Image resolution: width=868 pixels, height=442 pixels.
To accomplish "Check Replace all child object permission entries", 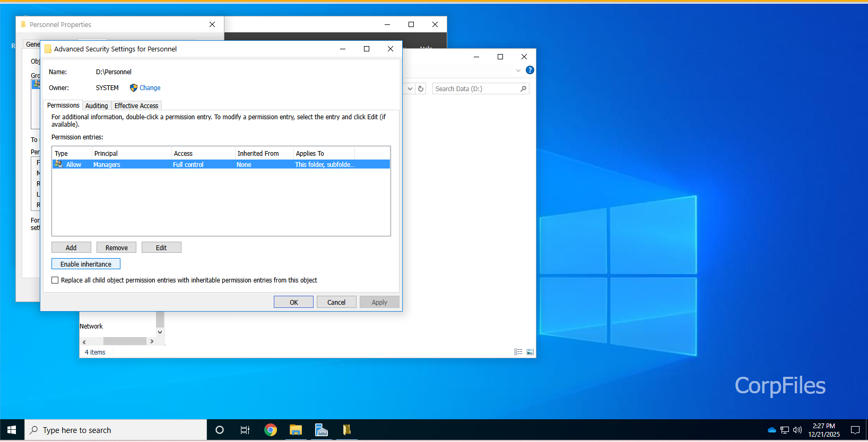I will [x=55, y=280].
